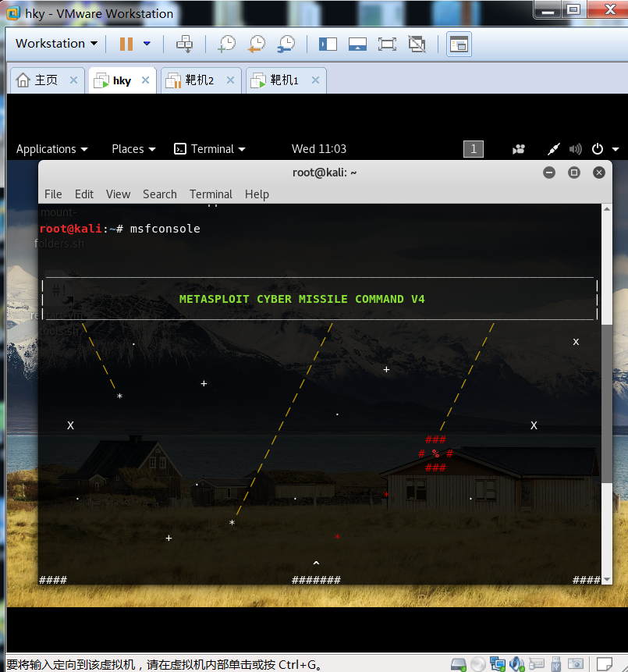This screenshot has height=672, width=628.
Task: Open the terminal Search menu
Action: 160,194
